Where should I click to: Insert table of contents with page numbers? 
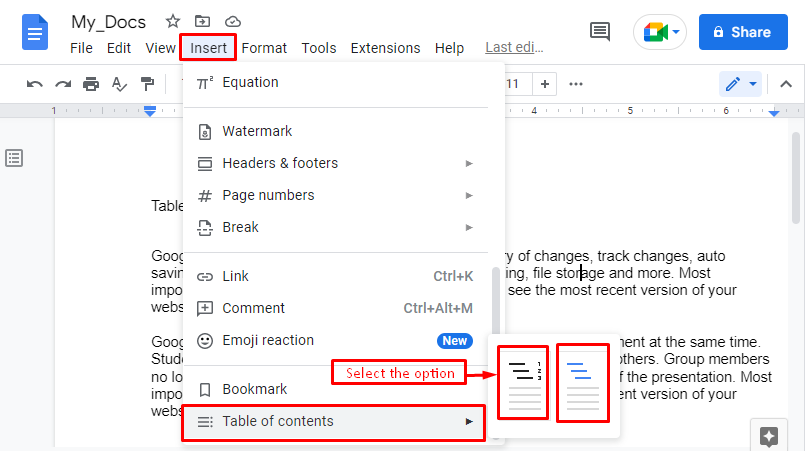tap(523, 383)
